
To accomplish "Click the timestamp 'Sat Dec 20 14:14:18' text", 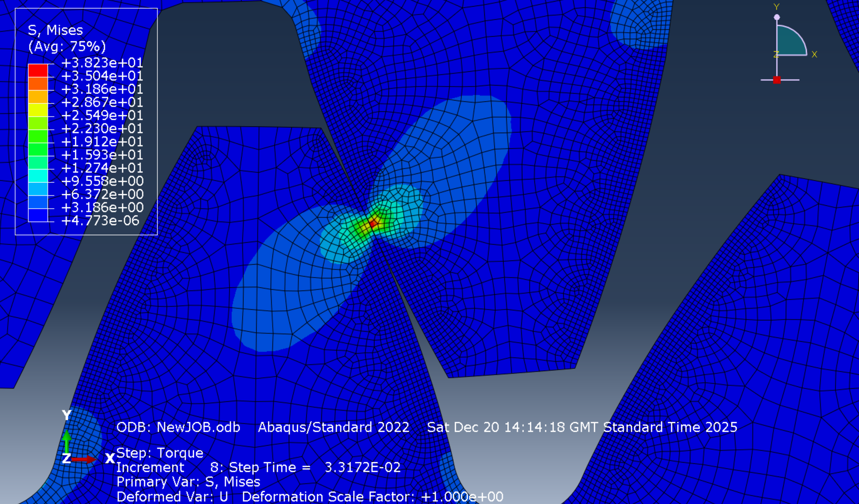I will tap(496, 427).
